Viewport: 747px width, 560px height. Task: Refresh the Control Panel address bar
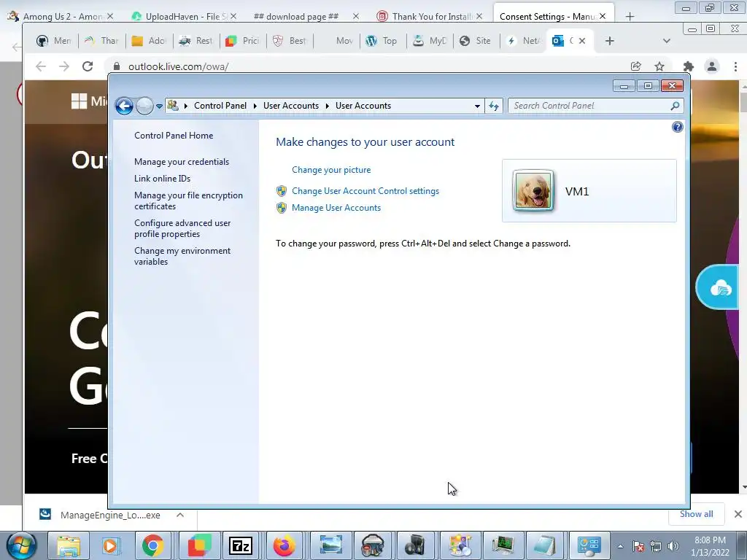click(494, 106)
